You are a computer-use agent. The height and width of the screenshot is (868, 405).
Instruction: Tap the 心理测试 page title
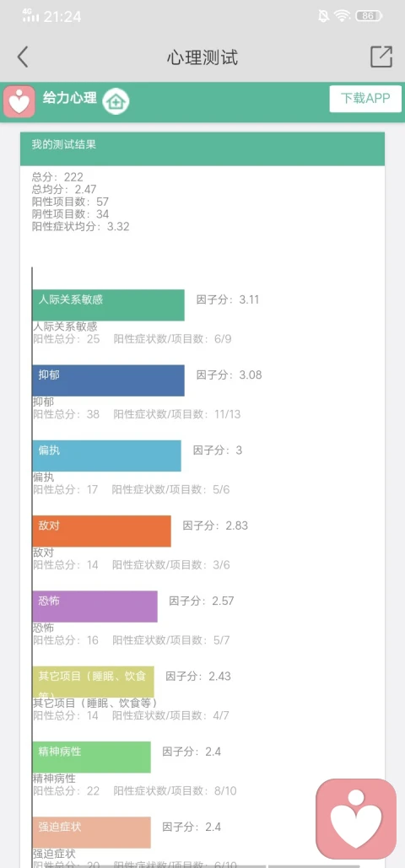tap(202, 57)
